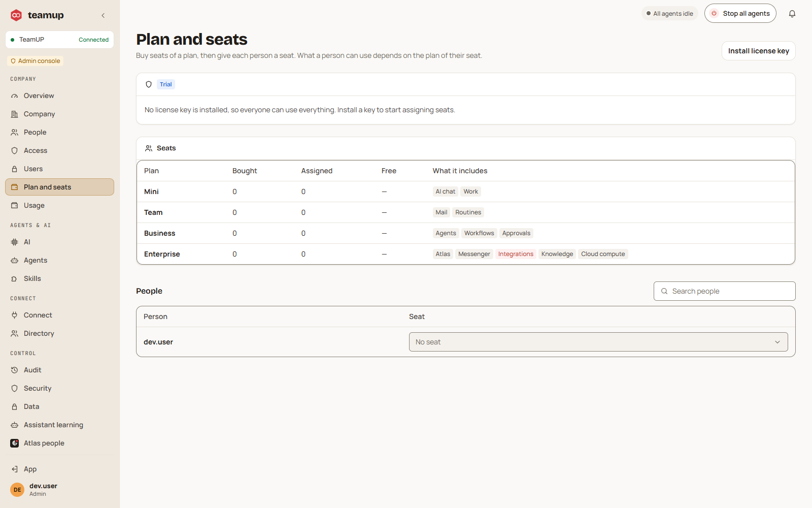Image resolution: width=812 pixels, height=508 pixels.
Task: Open the TeamUP Connected workspace selector
Action: point(59,40)
